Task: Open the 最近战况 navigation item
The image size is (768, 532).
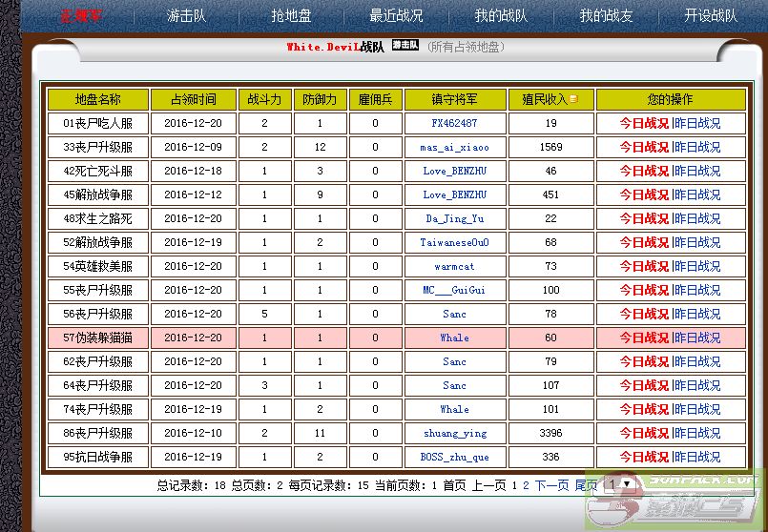Action: click(x=396, y=15)
